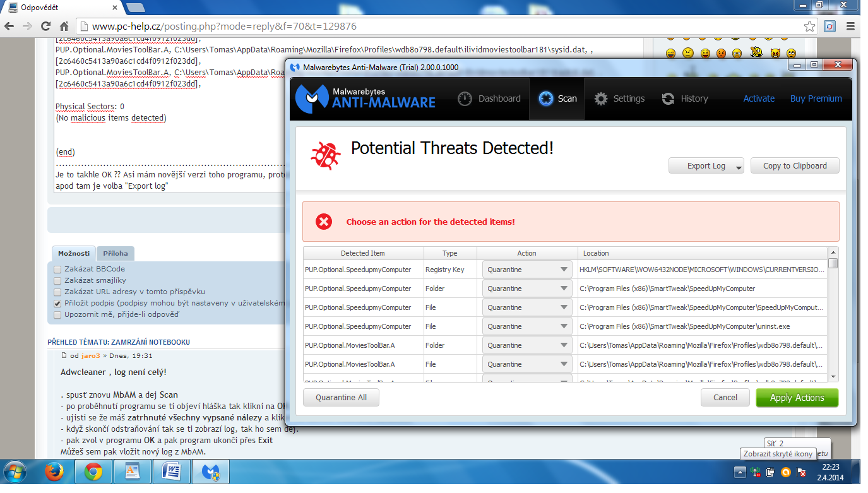Click the Malwarebytes Anti-Malware logo
868x493 pixels.
coord(366,98)
